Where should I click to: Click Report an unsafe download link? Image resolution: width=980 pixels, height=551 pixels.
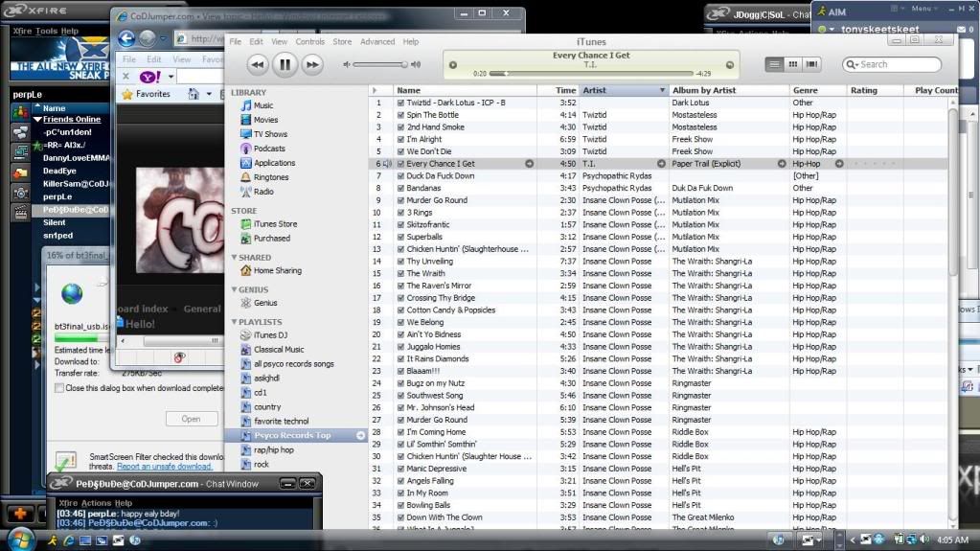tap(165, 467)
